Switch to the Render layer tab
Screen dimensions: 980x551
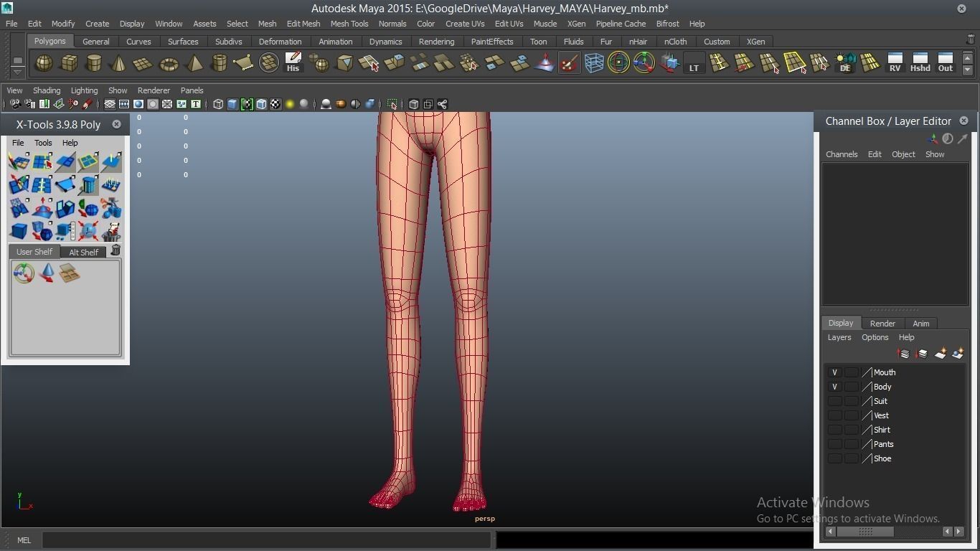coord(882,324)
